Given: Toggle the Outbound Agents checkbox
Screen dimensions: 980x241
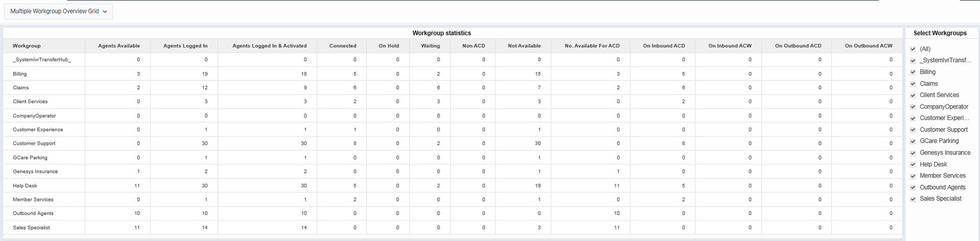Looking at the screenshot, I should (913, 187).
